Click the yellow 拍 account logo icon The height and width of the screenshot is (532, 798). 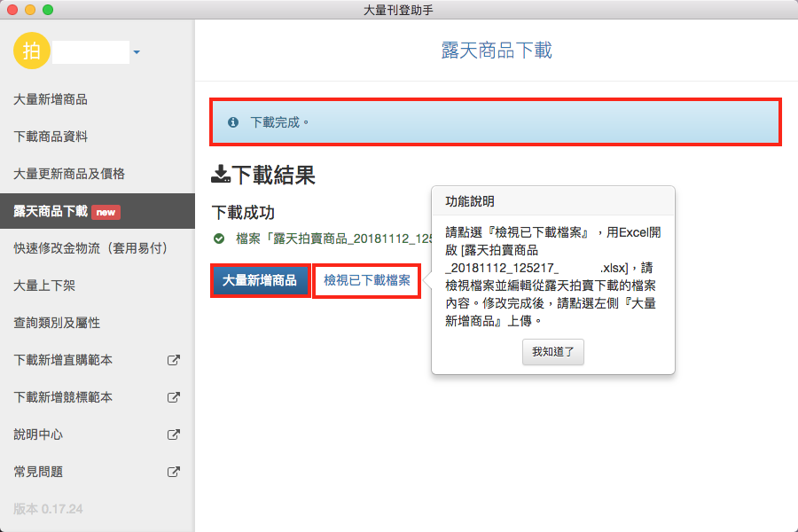[x=32, y=51]
